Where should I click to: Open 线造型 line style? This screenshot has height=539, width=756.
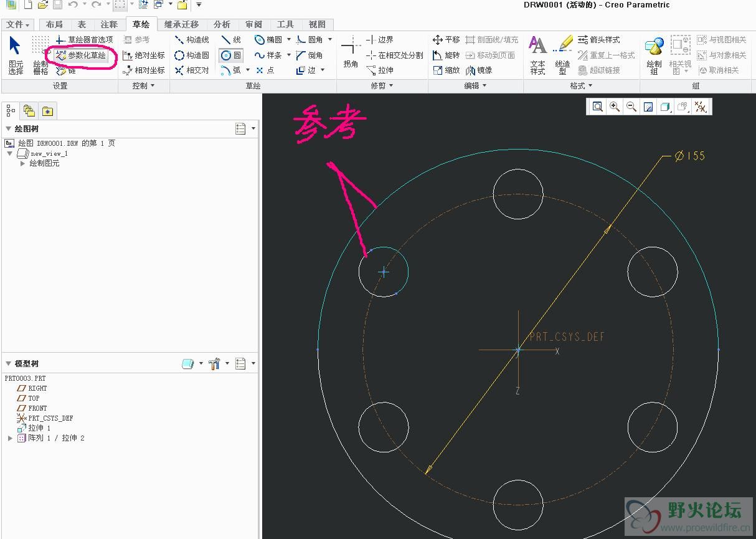coord(562,55)
